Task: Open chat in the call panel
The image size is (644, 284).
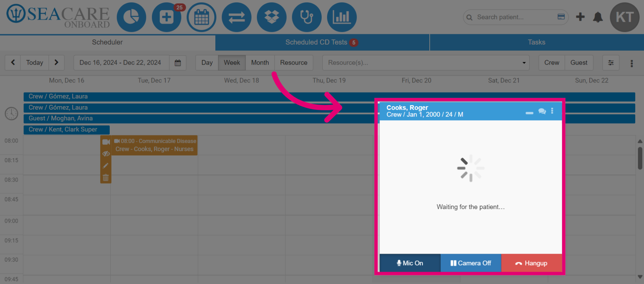Action: (x=542, y=111)
